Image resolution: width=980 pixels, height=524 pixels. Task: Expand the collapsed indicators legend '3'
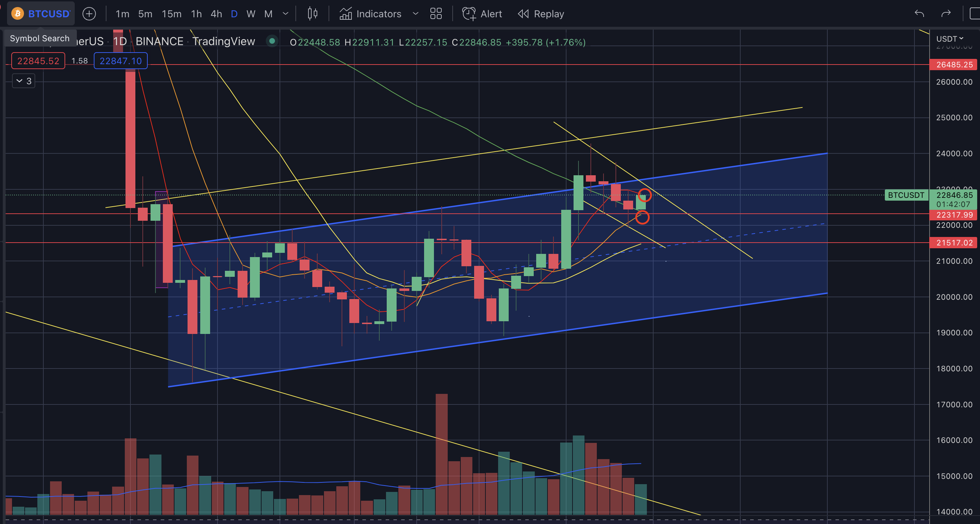[x=24, y=81]
